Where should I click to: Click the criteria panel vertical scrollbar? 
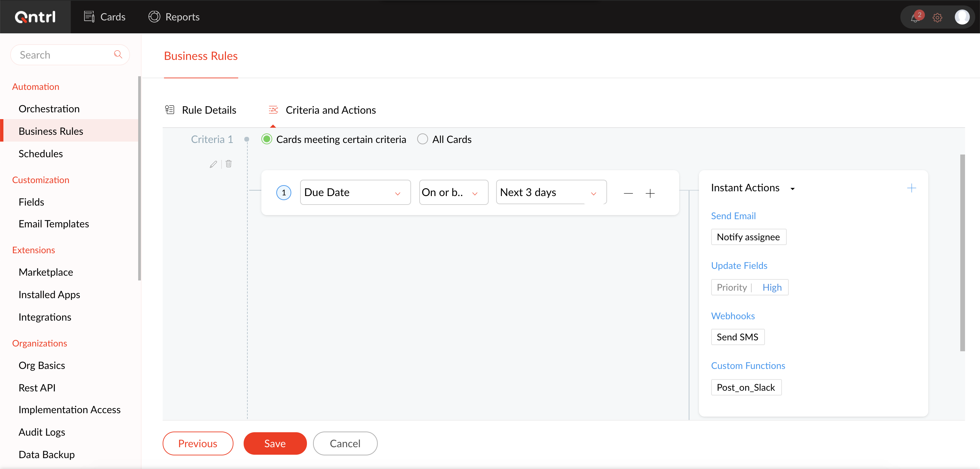(962, 253)
